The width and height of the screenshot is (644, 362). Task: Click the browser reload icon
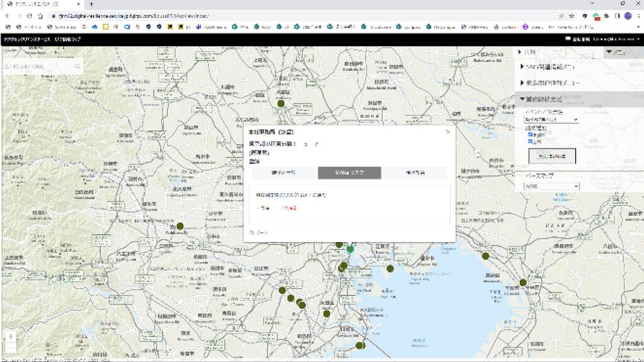click(29, 16)
